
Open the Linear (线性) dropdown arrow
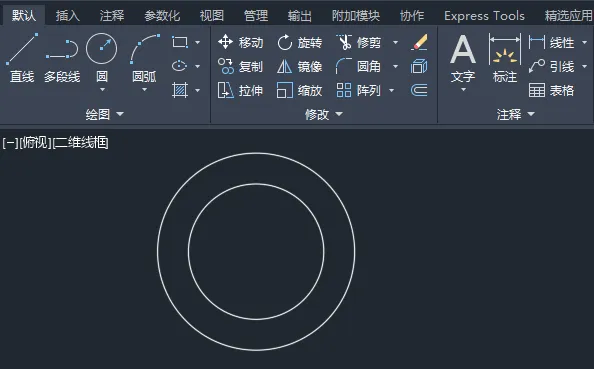tap(585, 42)
